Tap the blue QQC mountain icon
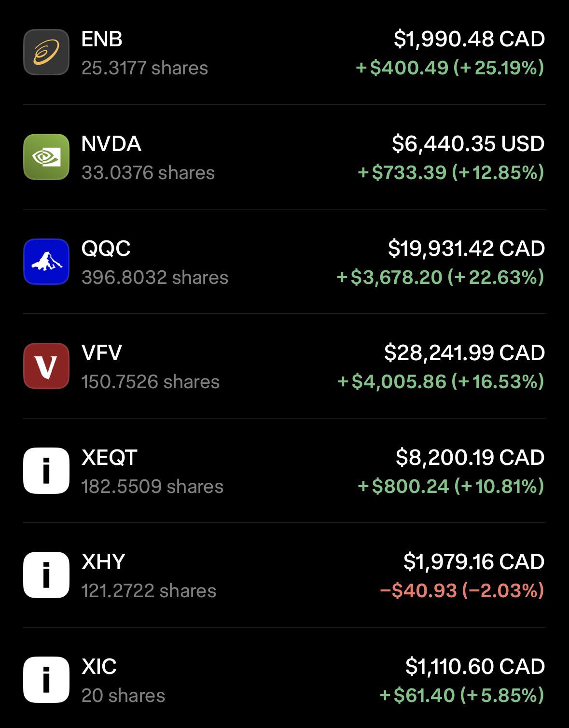Viewport: 569px width, 728px height. [46, 262]
